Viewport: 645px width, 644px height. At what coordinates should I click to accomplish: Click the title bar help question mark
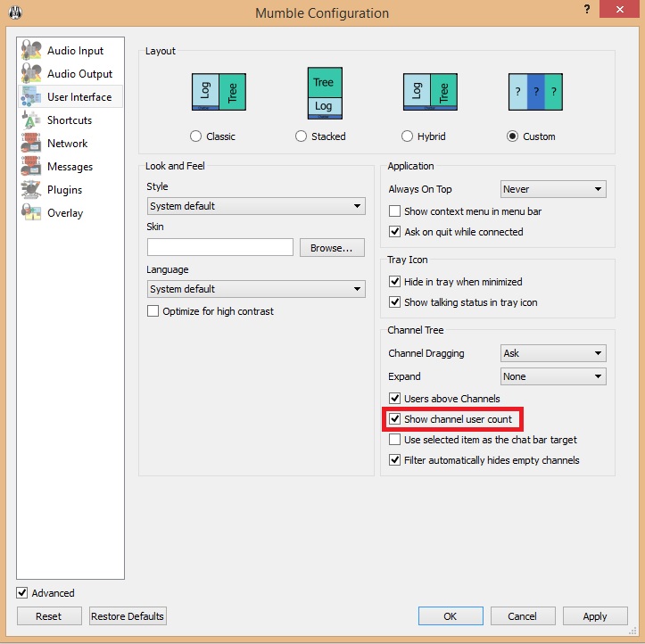[x=587, y=9]
